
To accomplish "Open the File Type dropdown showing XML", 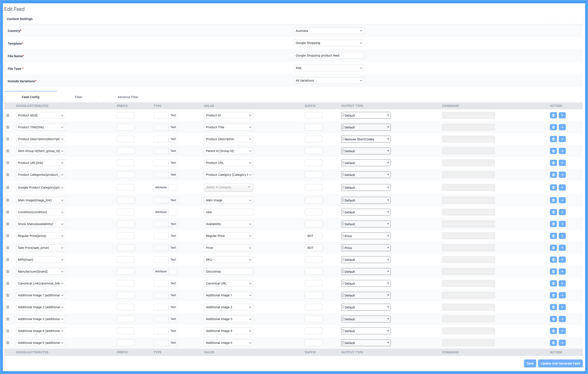I will point(329,68).
